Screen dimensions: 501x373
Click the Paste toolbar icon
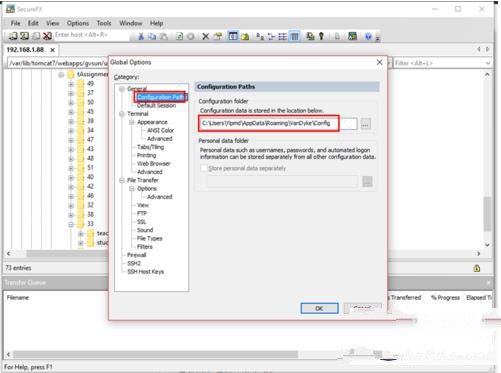164,36
